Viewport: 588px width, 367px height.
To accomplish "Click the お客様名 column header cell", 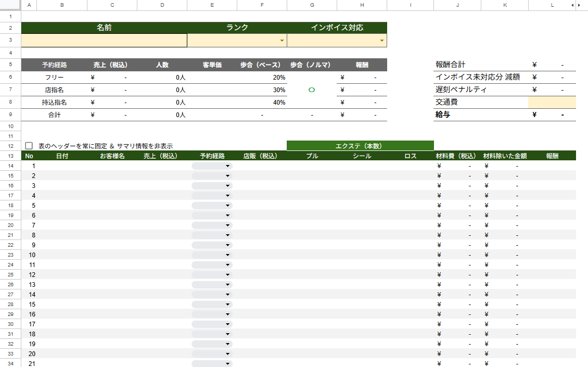I will (x=112, y=156).
